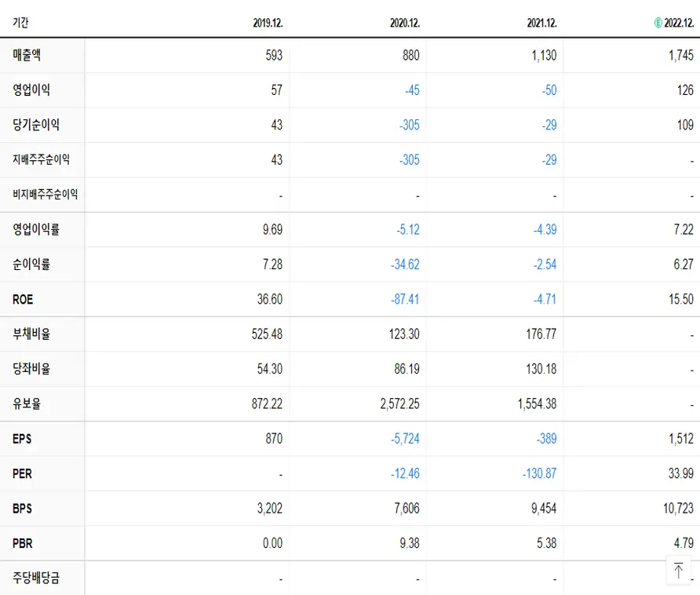Image resolution: width=700 pixels, height=595 pixels.
Task: Select the 2021.12. column header
Action: [542, 23]
